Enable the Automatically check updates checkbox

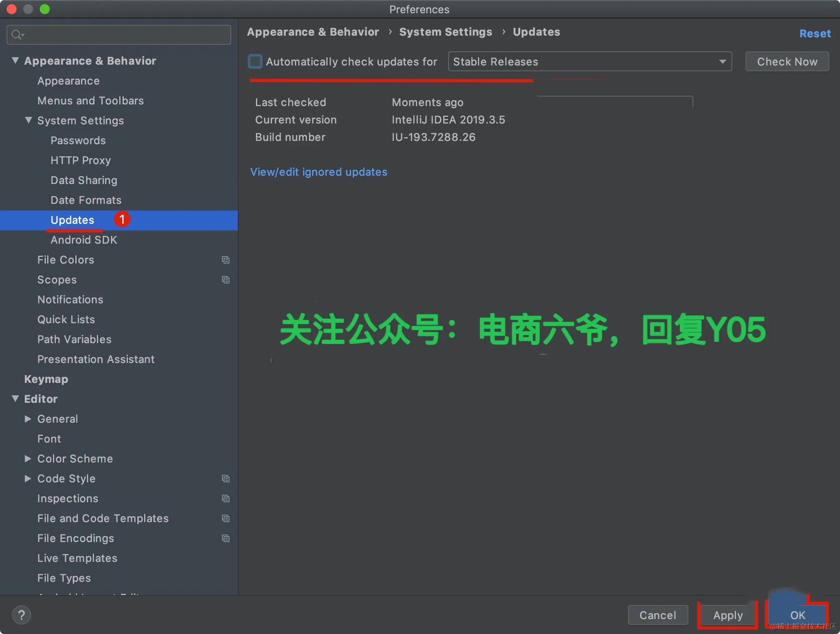coord(255,62)
